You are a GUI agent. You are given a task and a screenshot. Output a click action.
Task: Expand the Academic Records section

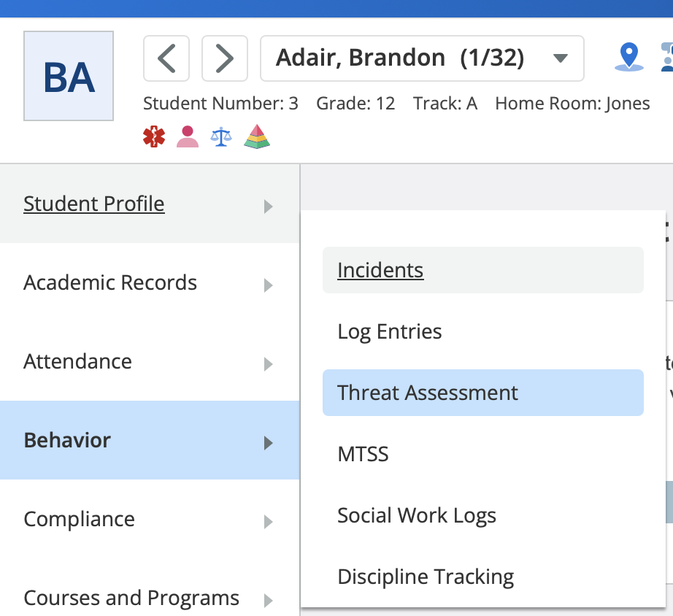pos(150,282)
